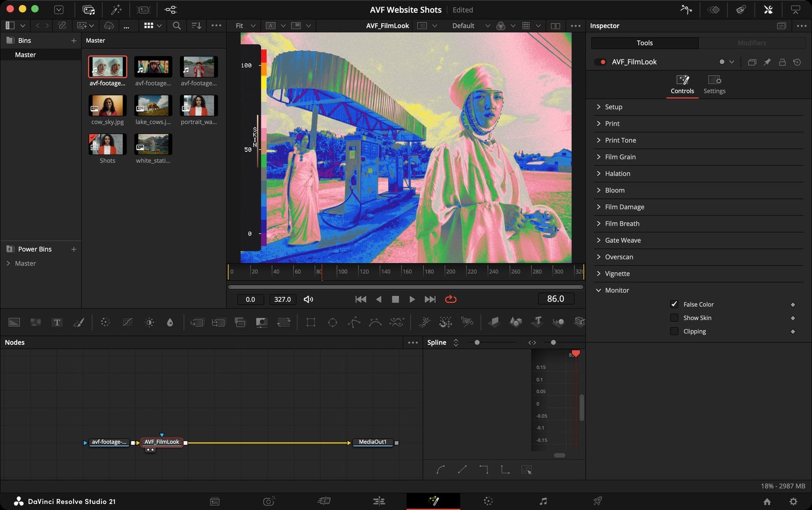Uncheck the False Color checkbox

click(x=674, y=304)
